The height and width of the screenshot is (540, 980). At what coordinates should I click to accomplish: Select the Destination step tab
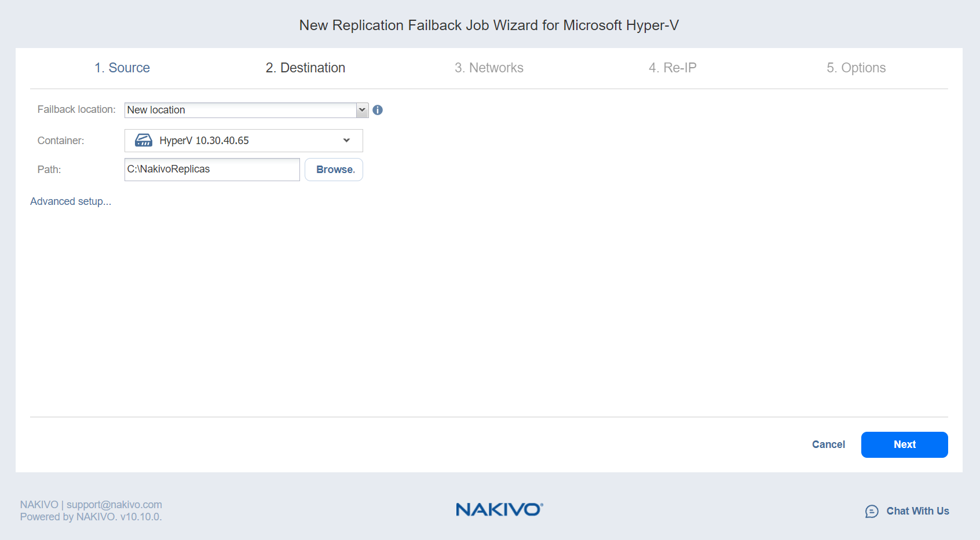click(x=305, y=68)
